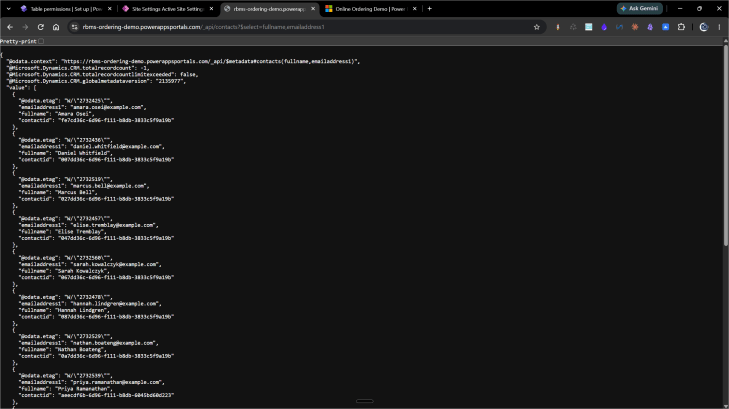Open a new browser tab
729x409 pixels.
click(430, 9)
